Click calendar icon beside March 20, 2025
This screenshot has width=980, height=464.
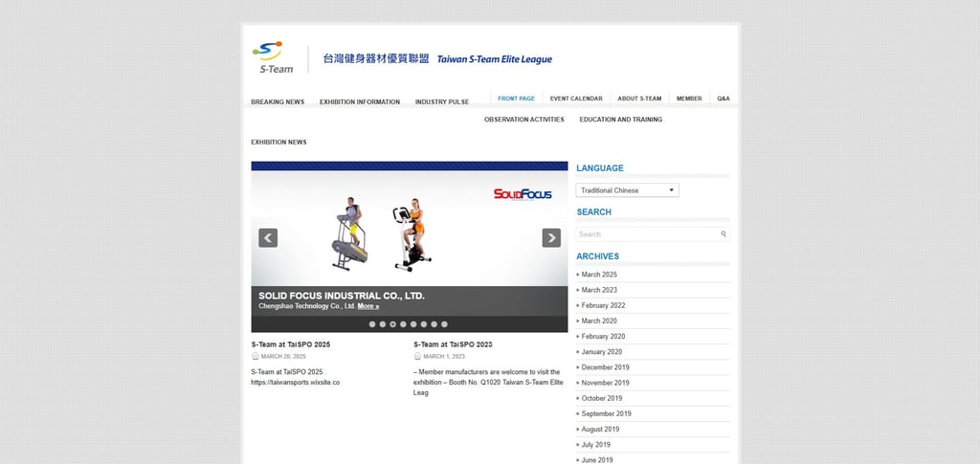pos(255,357)
